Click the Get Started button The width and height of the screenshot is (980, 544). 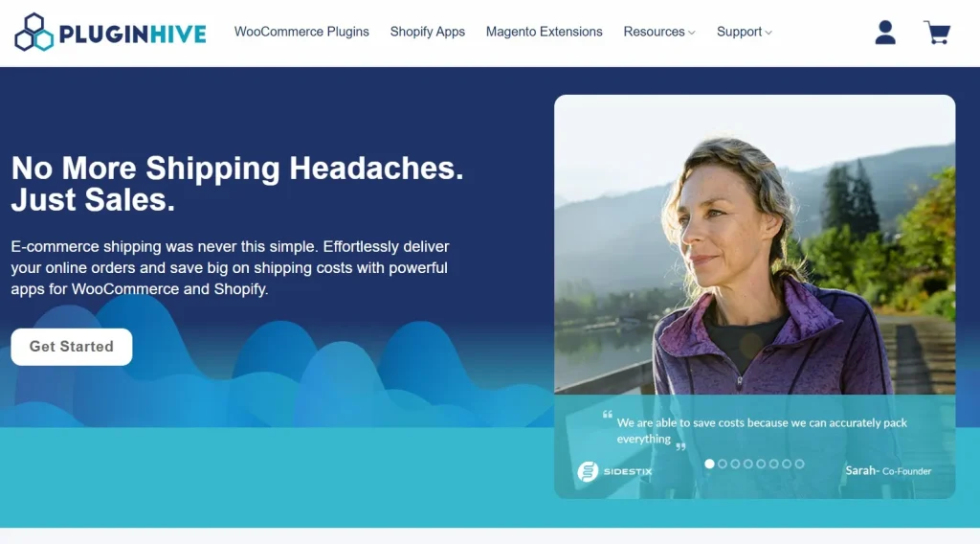pyautogui.click(x=71, y=347)
